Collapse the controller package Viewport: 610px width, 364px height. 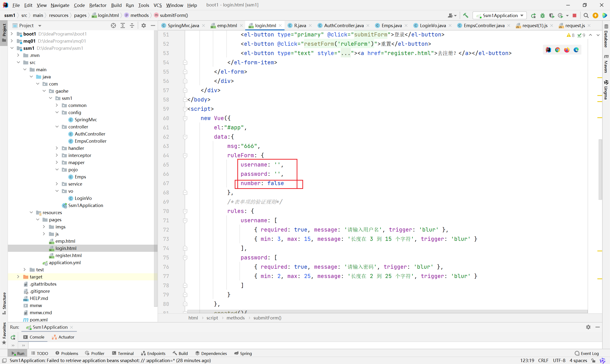(57, 127)
